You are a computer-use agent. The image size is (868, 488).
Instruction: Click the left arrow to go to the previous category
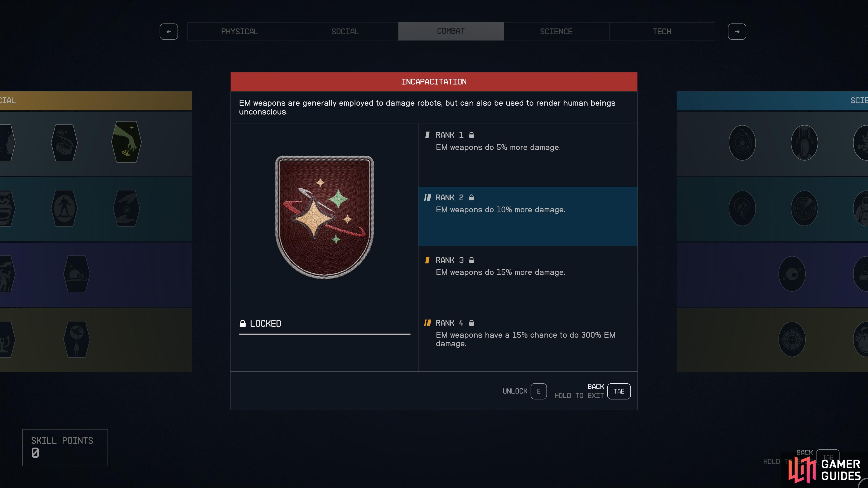click(169, 32)
